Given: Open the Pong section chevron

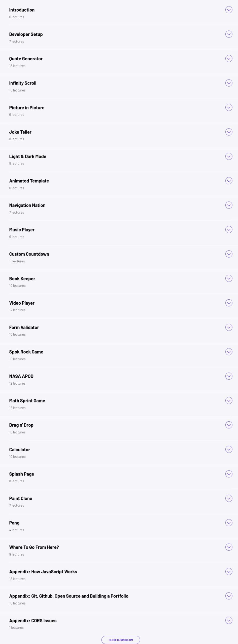Looking at the screenshot, I should point(229,523).
